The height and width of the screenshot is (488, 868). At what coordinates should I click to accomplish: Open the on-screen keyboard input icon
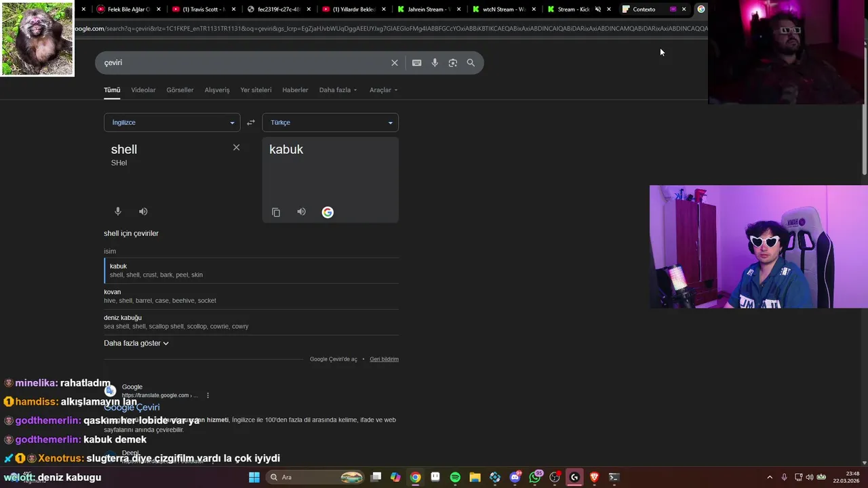click(416, 62)
